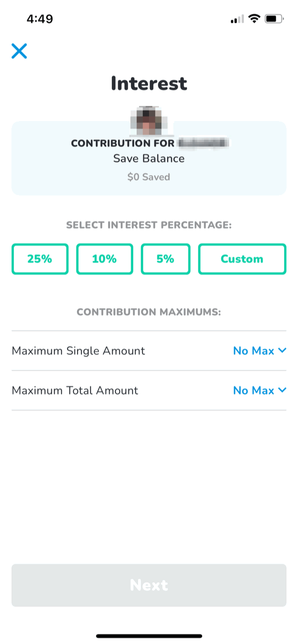Open the Maximum Single Amount No Max dropdown
The width and height of the screenshot is (298, 644).
click(x=254, y=351)
